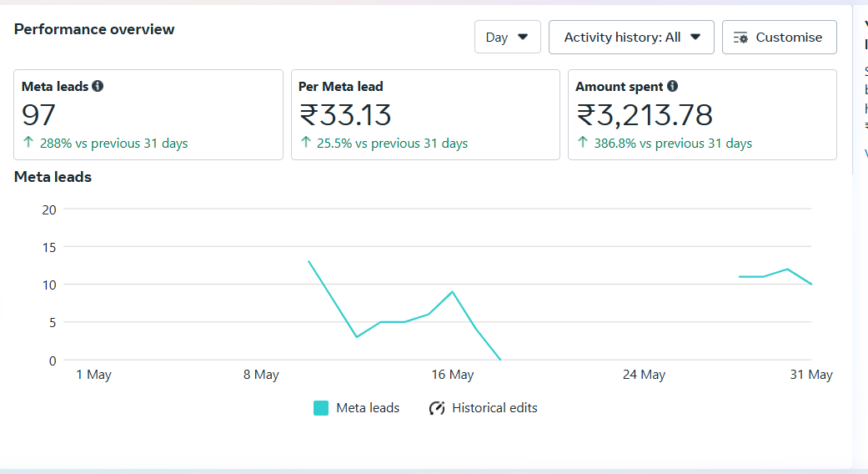Screen dimensions: 868x474
Task: Click the Historical edits gauge icon
Action: click(437, 408)
